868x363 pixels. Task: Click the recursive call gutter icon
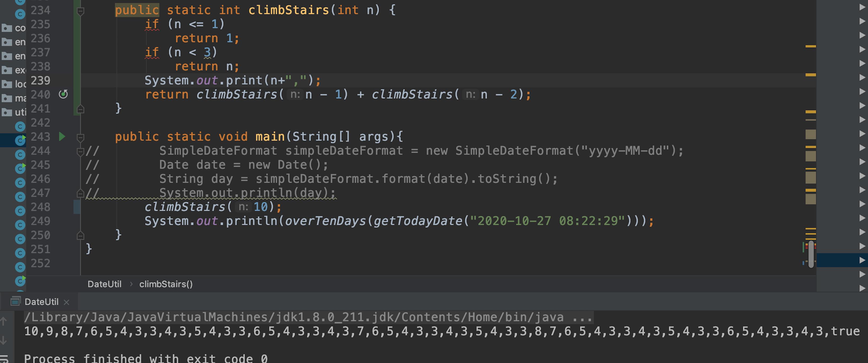pos(63,94)
